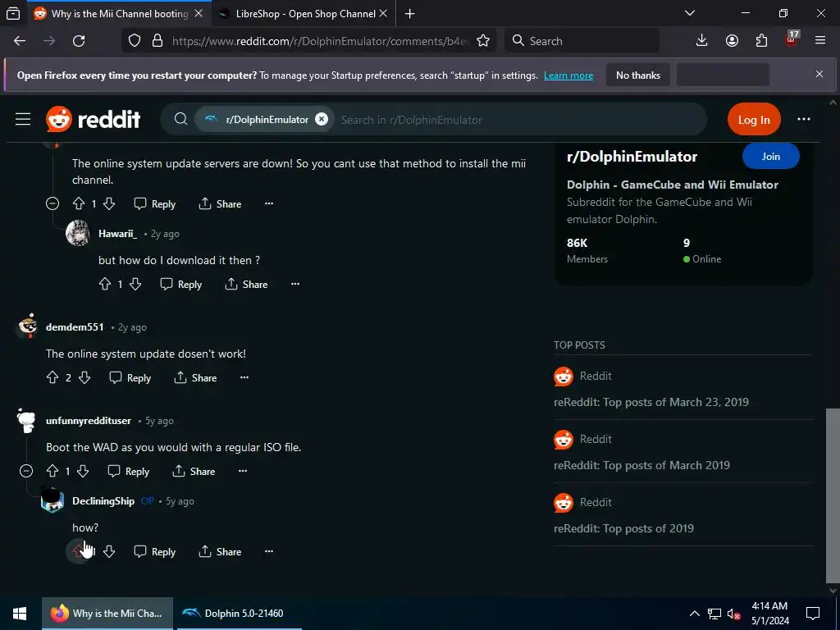Screen dimensions: 840x630
Task: Open a new browser tab
Action: click(x=410, y=13)
